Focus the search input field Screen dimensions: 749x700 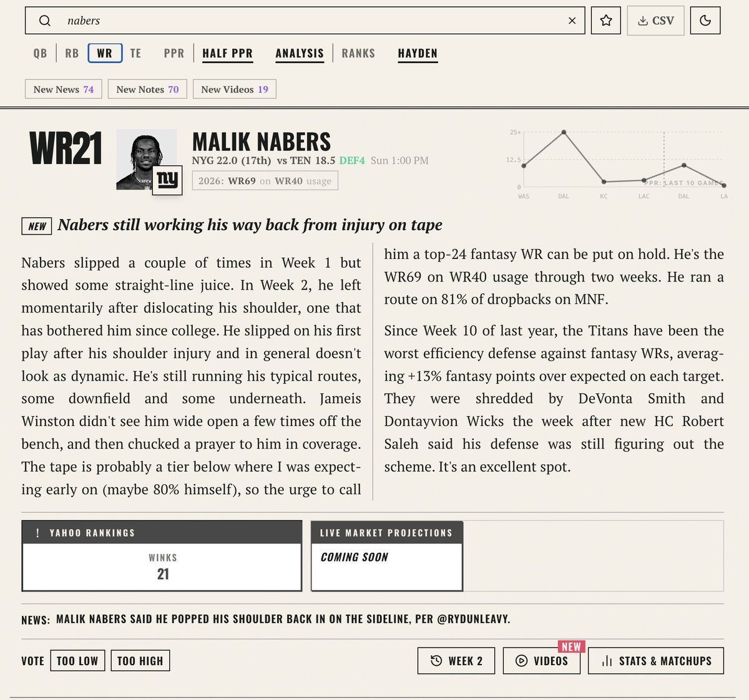coord(305,21)
